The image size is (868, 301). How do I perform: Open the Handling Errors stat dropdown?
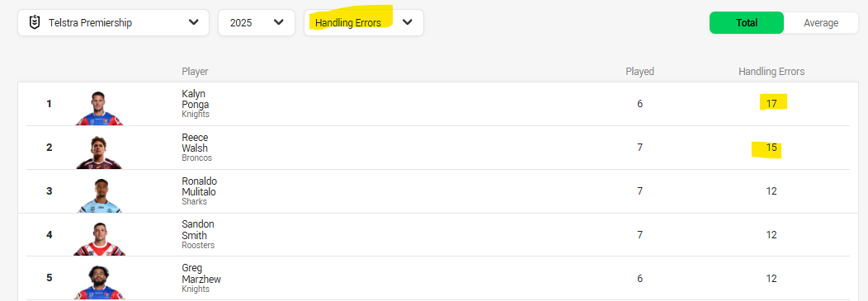point(364,23)
